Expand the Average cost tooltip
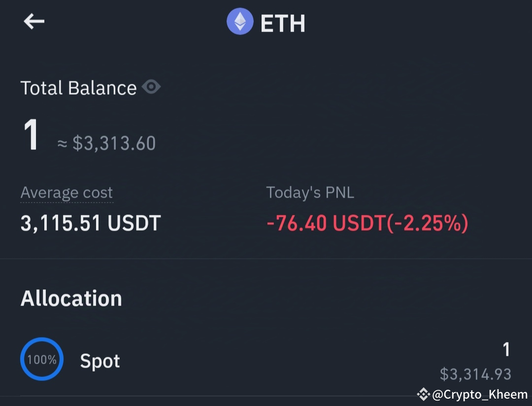The height and width of the screenshot is (406, 532). [x=66, y=192]
